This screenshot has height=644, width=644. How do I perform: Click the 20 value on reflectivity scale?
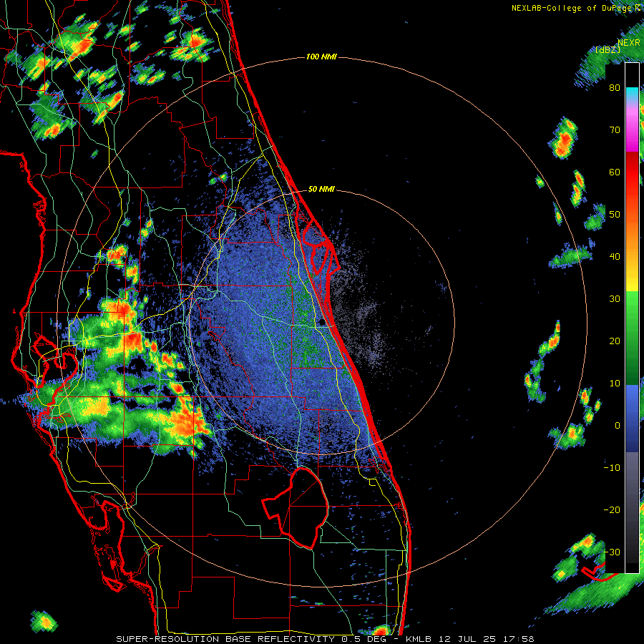pyautogui.click(x=615, y=341)
